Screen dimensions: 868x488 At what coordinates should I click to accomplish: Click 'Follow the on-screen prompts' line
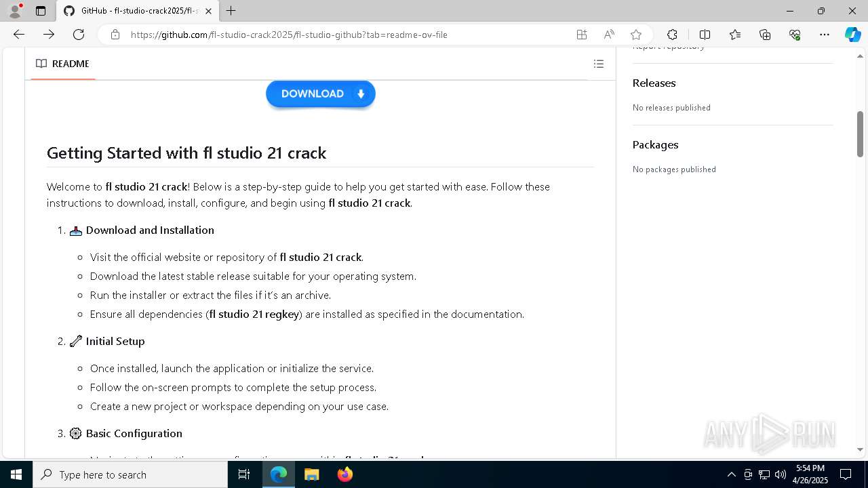pos(233,387)
